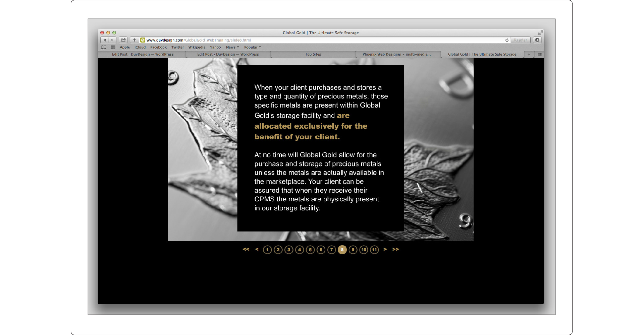Open the iCloud bookmark
This screenshot has height=335, width=644.
coord(140,47)
